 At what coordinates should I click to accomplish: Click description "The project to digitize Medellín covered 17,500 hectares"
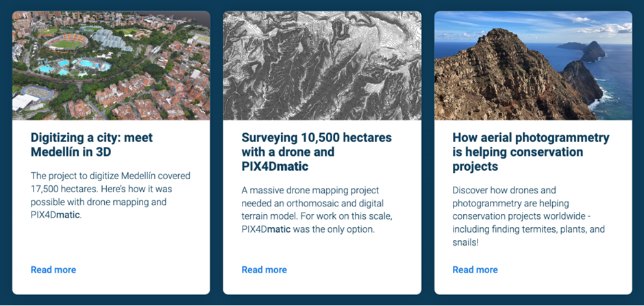point(110,196)
